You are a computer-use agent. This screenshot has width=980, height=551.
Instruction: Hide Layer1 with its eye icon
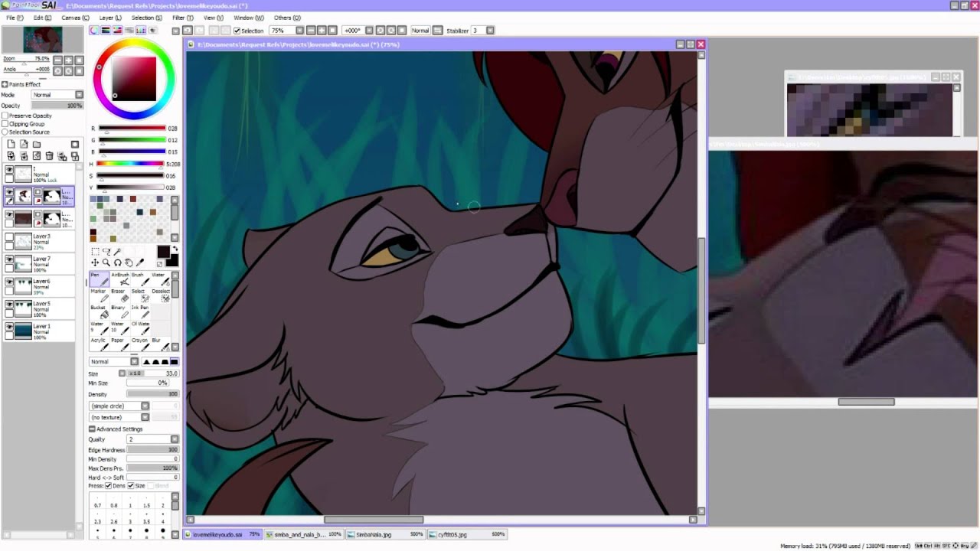9,327
